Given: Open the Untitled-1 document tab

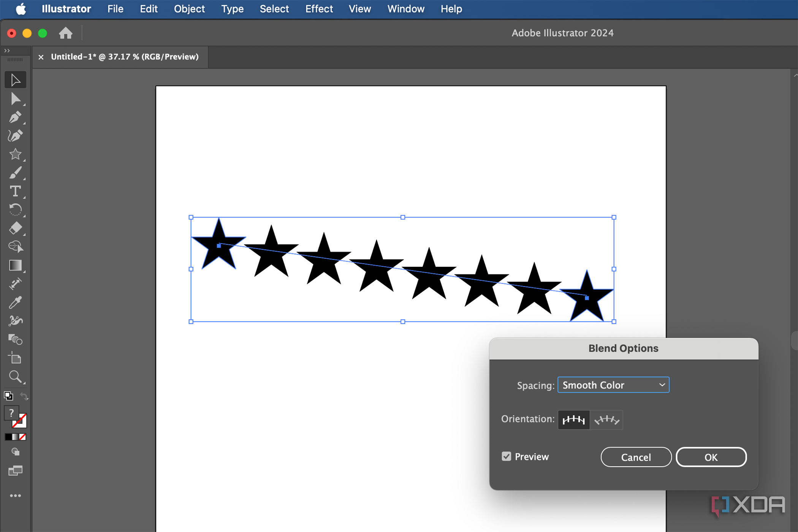Looking at the screenshot, I should coord(125,57).
